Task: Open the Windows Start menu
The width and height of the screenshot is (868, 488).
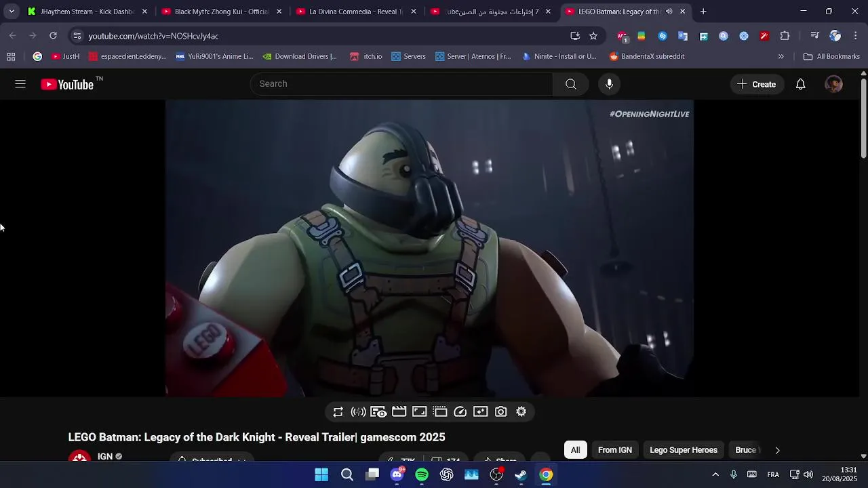Action: pyautogui.click(x=321, y=474)
